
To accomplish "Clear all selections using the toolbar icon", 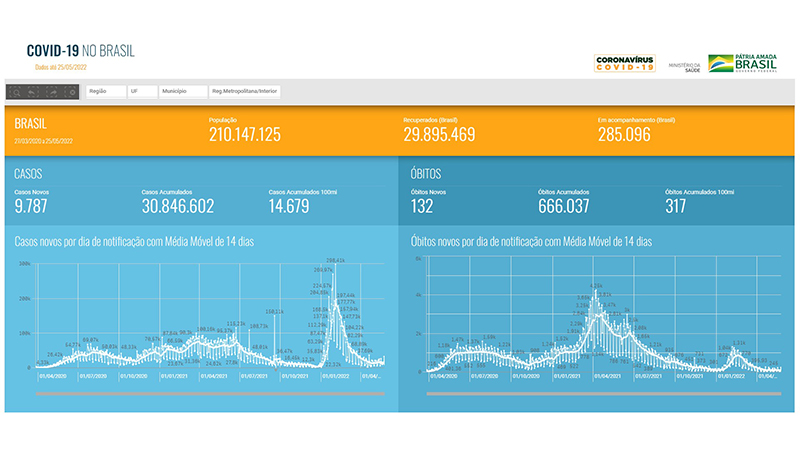I will (70, 91).
